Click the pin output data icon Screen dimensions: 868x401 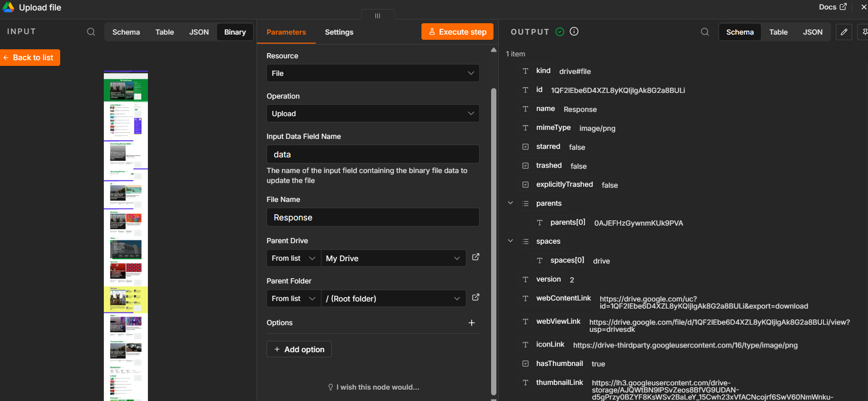(864, 32)
